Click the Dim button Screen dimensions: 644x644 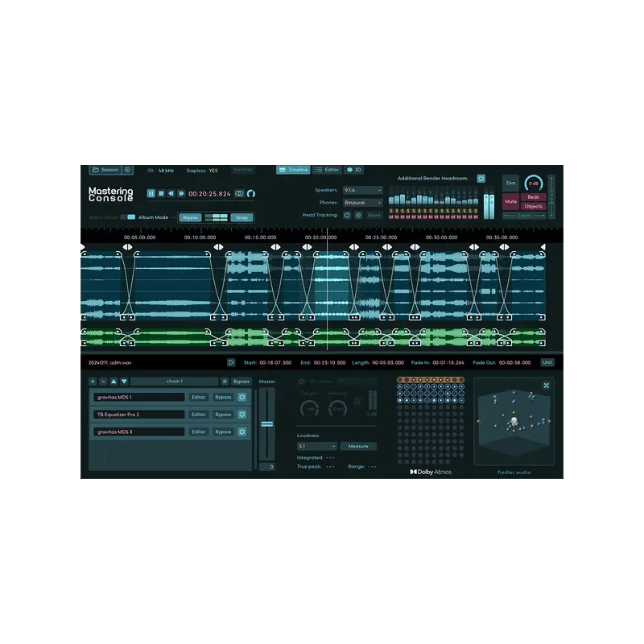tap(510, 184)
